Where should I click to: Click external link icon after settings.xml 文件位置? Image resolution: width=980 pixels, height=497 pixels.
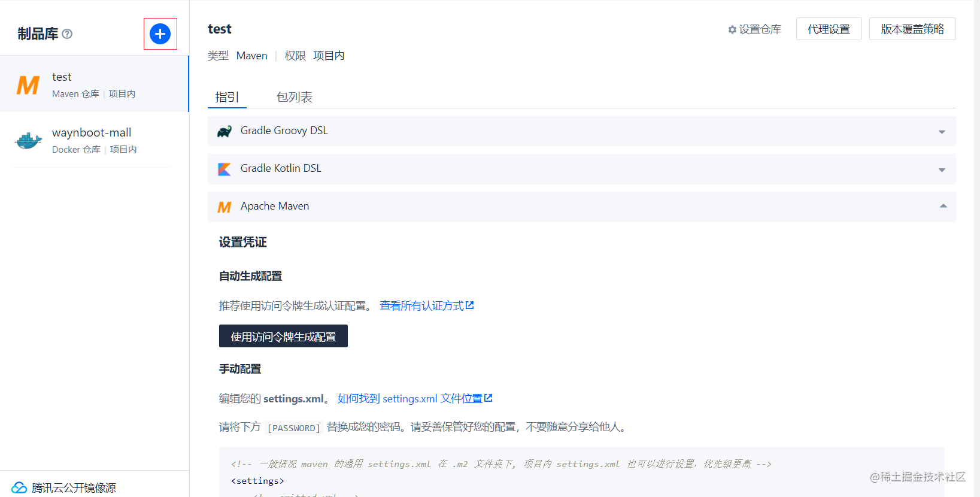click(x=489, y=398)
